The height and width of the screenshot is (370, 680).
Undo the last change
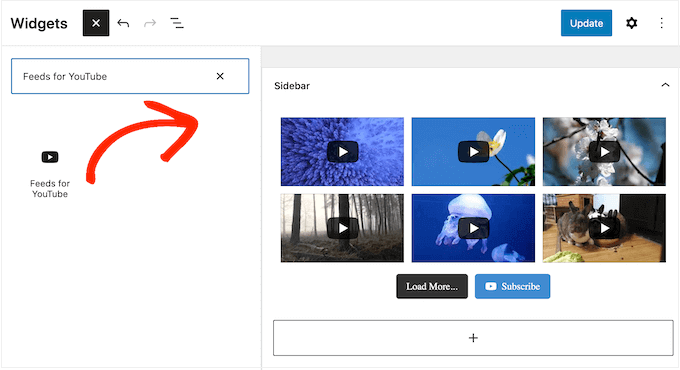tap(123, 23)
